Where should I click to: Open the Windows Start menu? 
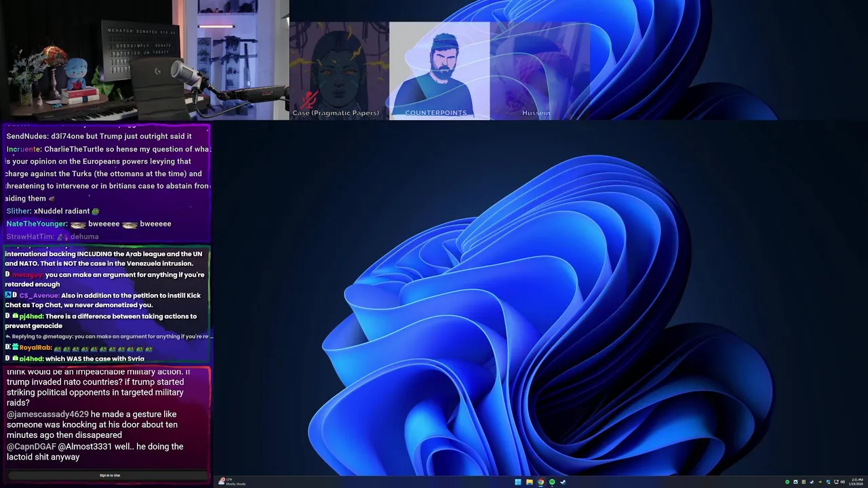coord(518,483)
